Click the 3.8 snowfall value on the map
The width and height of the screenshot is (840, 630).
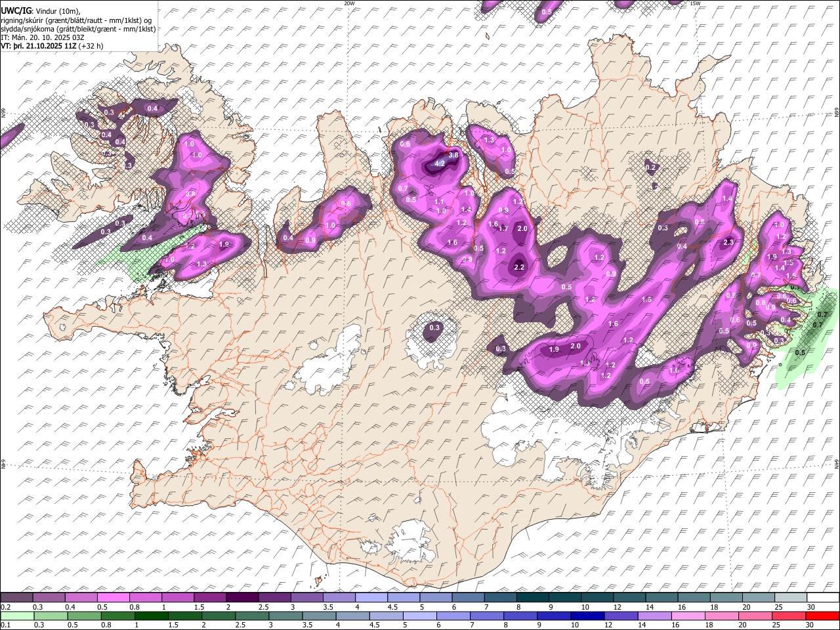(453, 155)
